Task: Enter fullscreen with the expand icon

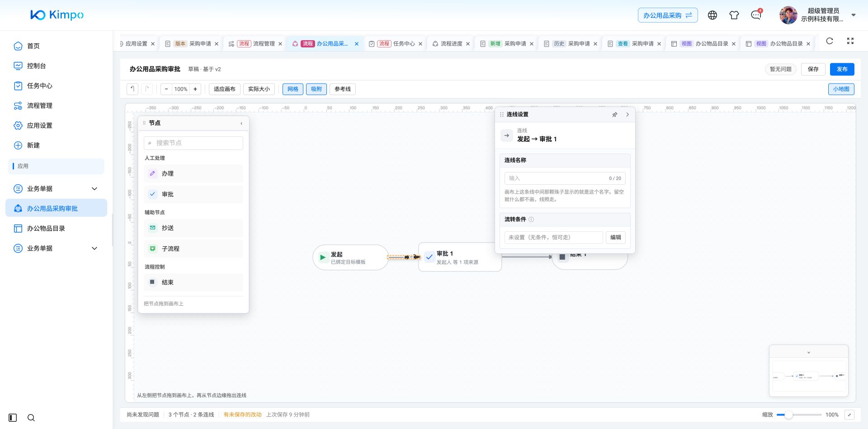Action: pos(850,41)
